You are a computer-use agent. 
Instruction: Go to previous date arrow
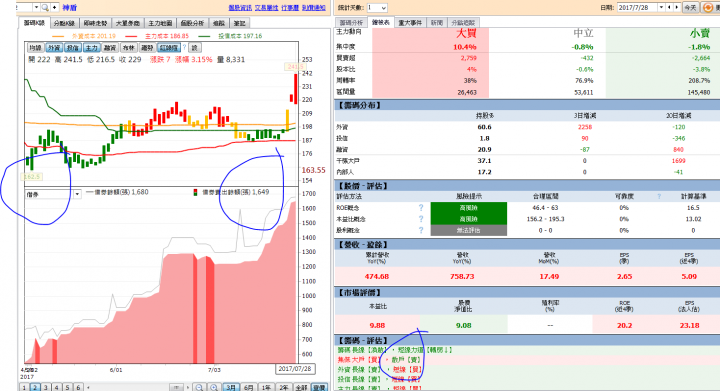coord(669,7)
